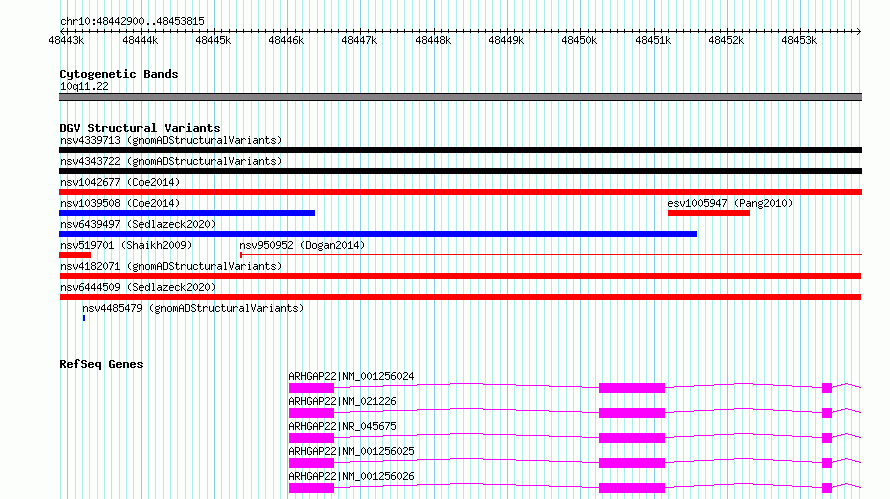Open the nsv6444509 (Sedlazeck2020) variant label
This screenshot has height=499, width=890.
pyautogui.click(x=138, y=287)
